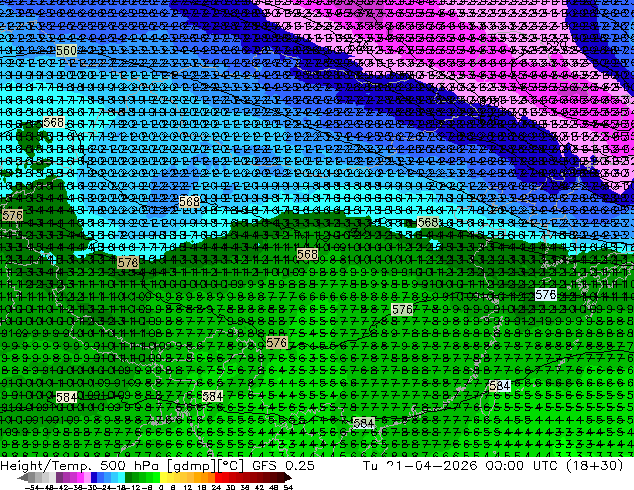Click the 560 height contour label

pyautogui.click(x=66, y=51)
